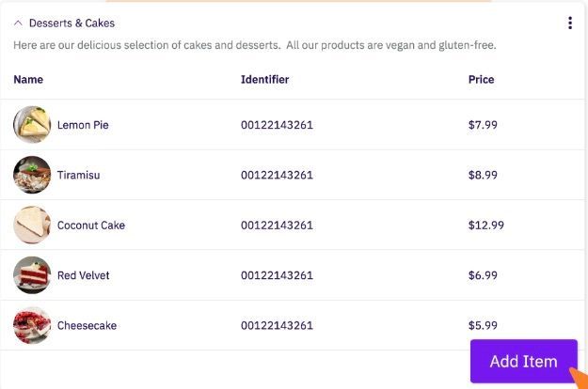Open the Tiramisu item name

point(78,175)
